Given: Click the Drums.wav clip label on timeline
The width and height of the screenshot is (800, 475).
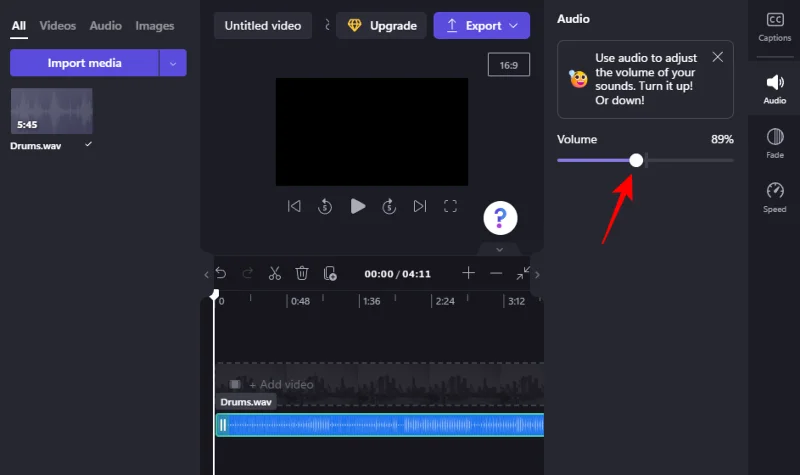Looking at the screenshot, I should pos(246,402).
